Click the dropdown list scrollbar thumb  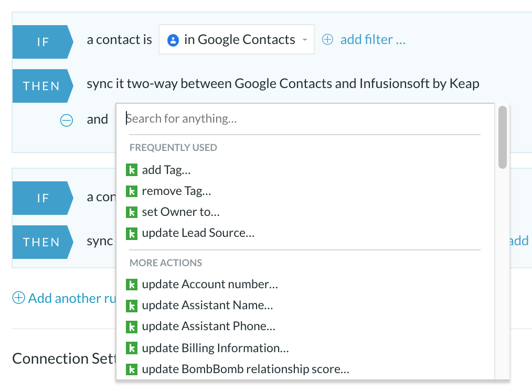click(503, 137)
